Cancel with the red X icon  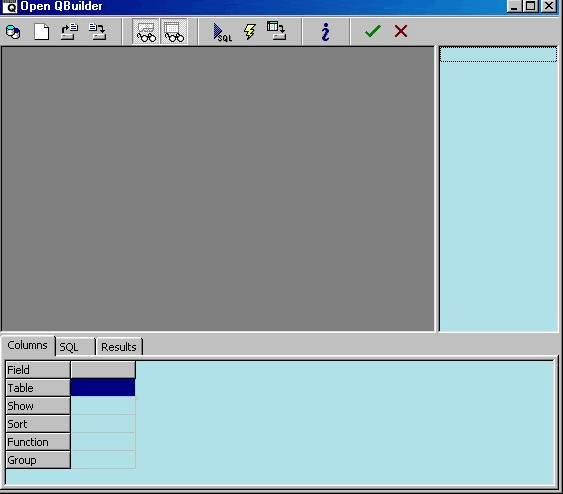click(401, 31)
